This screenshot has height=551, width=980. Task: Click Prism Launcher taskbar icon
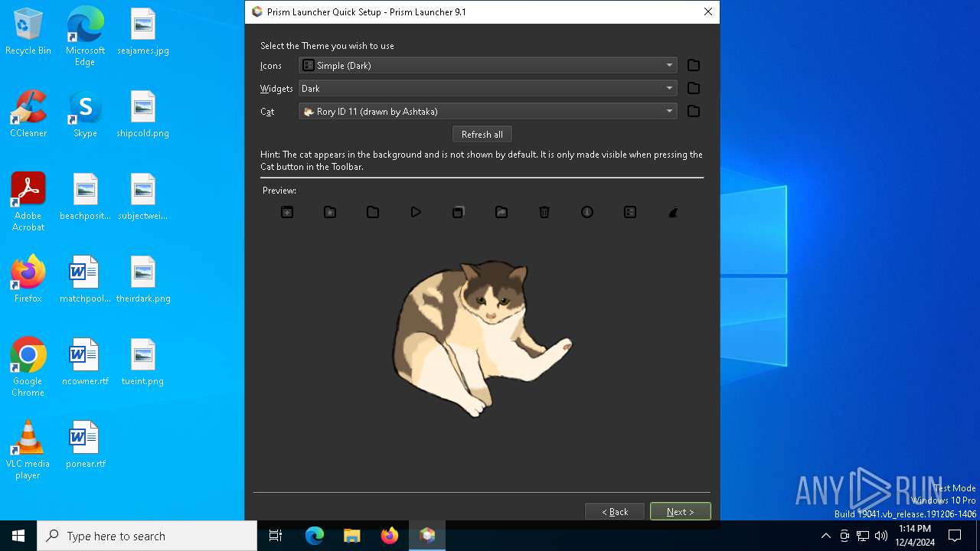(x=427, y=536)
